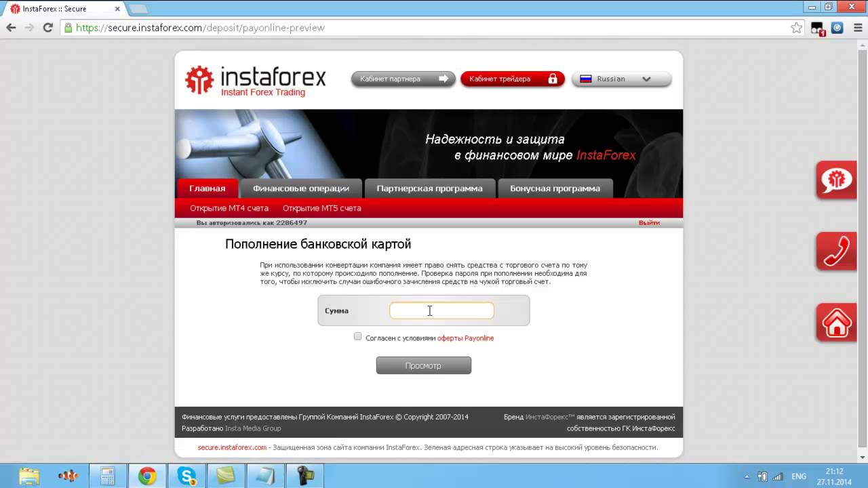Open the clownfish app in the taskbar

coord(68,476)
